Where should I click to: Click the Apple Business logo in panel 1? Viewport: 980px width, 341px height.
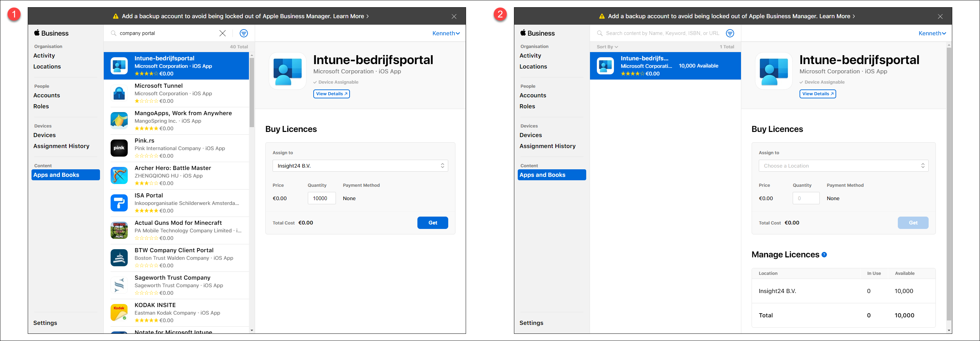pos(51,33)
